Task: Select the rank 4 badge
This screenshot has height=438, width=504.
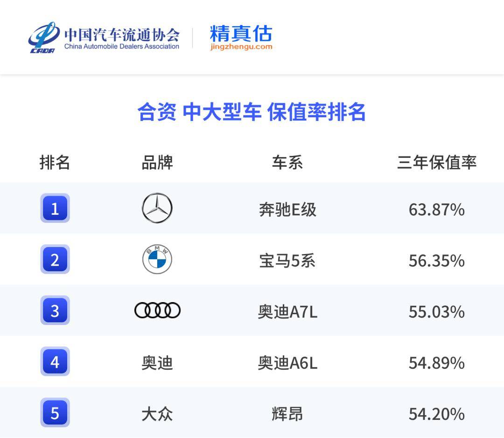Action: coord(55,362)
